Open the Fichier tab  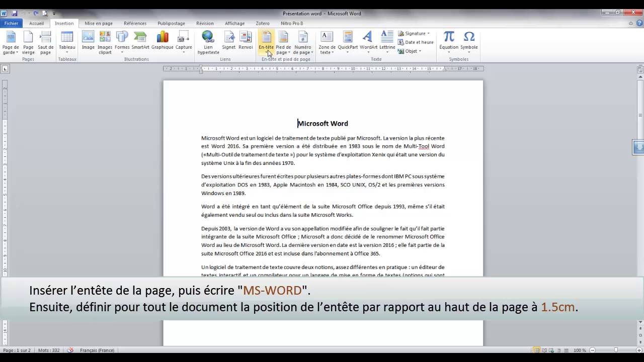tap(11, 23)
